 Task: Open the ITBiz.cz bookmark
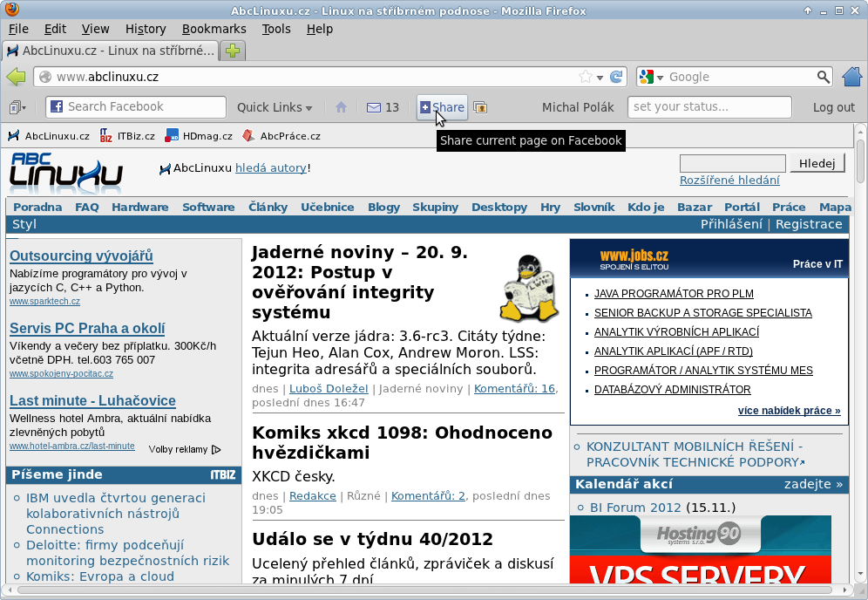(127, 136)
